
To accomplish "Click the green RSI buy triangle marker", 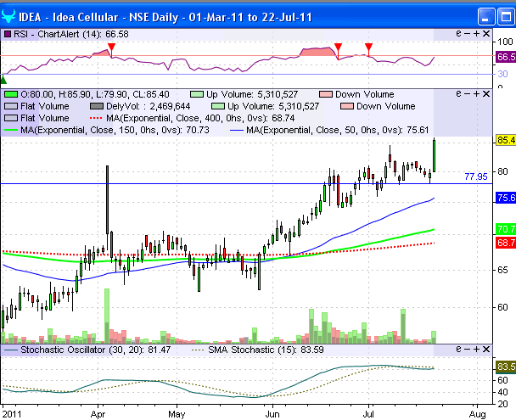I will click(3, 80).
